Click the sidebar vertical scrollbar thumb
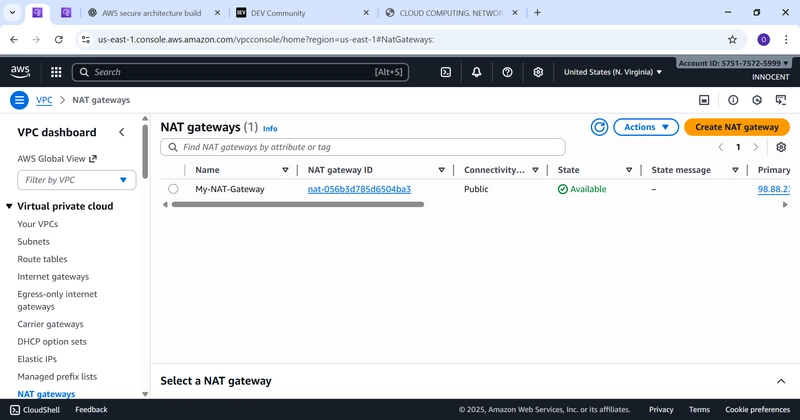 [145, 151]
